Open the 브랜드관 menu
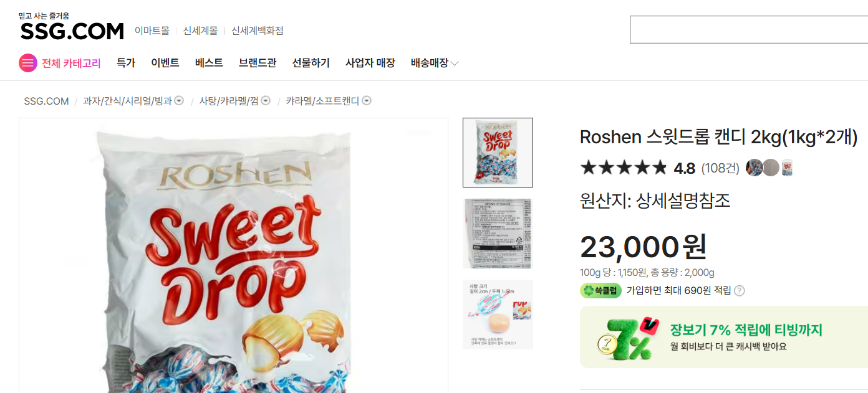Viewport: 868px width, 393px height. [x=258, y=63]
